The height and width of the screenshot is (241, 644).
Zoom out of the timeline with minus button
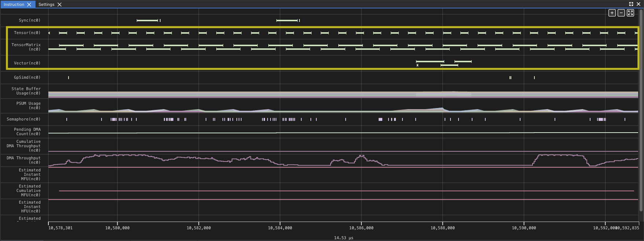(x=621, y=13)
